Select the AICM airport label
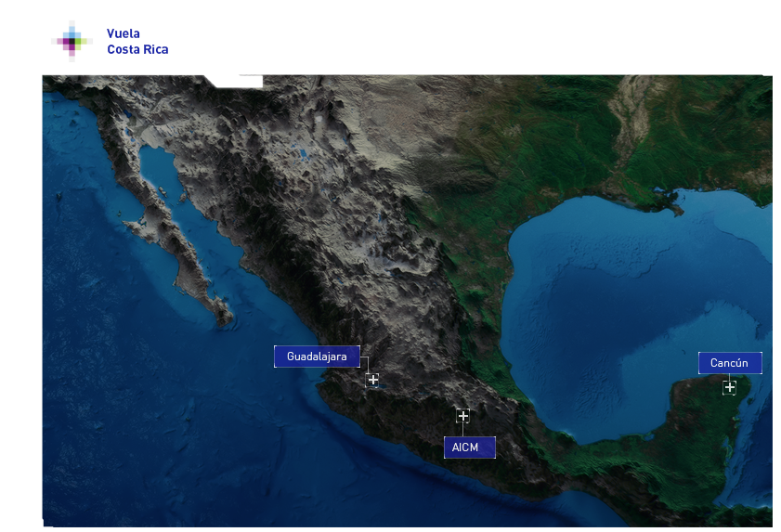 [469, 448]
